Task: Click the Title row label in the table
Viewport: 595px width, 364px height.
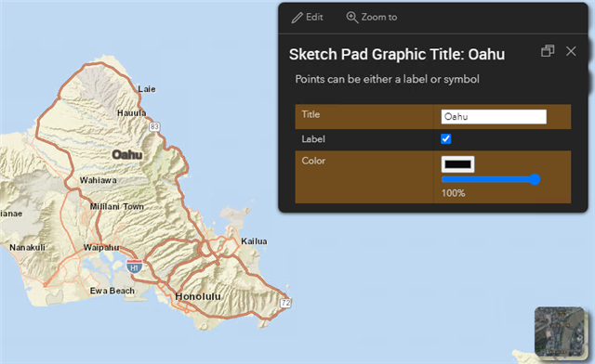Action: coord(311,114)
